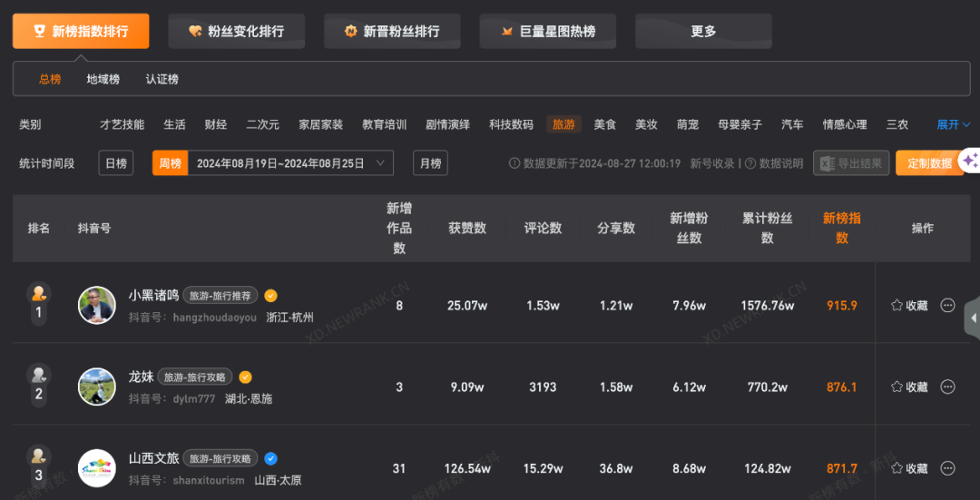Click the star 收藏 icon for 山西文旅

click(897, 468)
